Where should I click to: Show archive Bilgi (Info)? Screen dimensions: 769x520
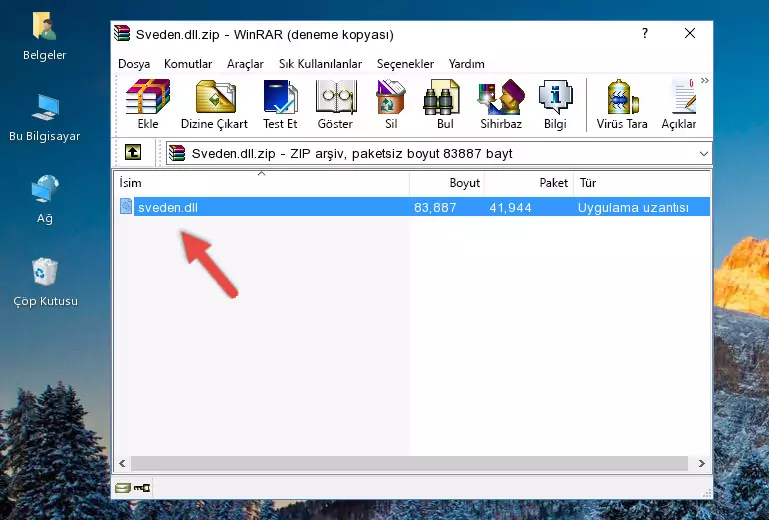tap(555, 104)
